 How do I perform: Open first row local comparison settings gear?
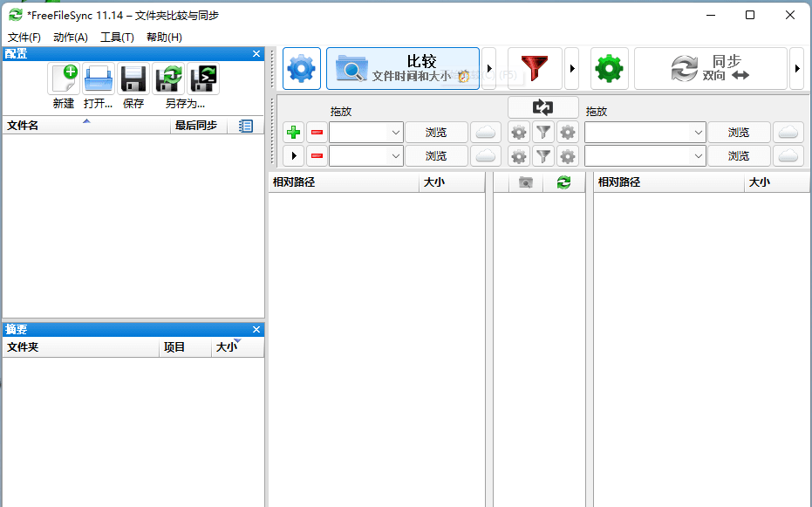click(519, 133)
